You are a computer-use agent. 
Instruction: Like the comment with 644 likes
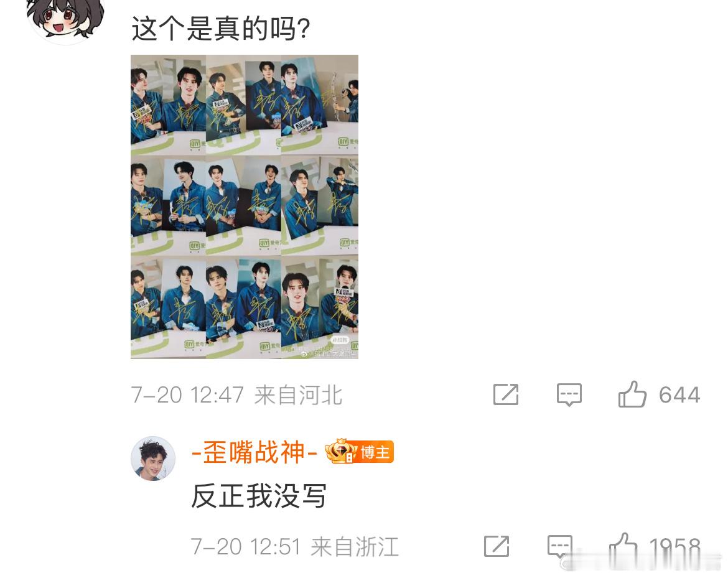tap(632, 394)
